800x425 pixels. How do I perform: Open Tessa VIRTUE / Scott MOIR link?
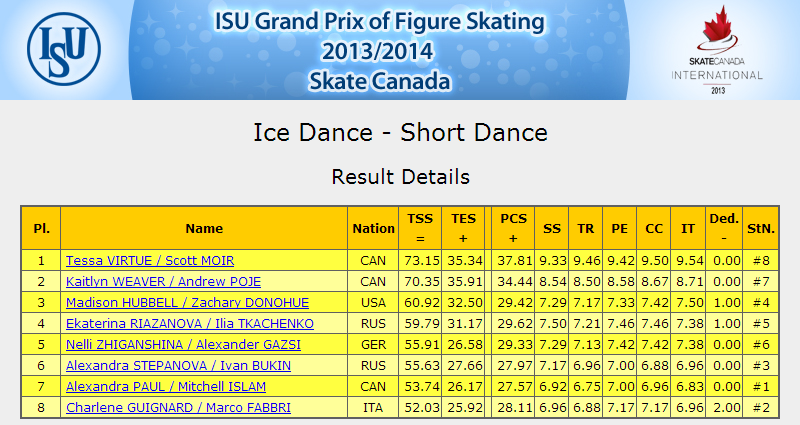pyautogui.click(x=150, y=261)
